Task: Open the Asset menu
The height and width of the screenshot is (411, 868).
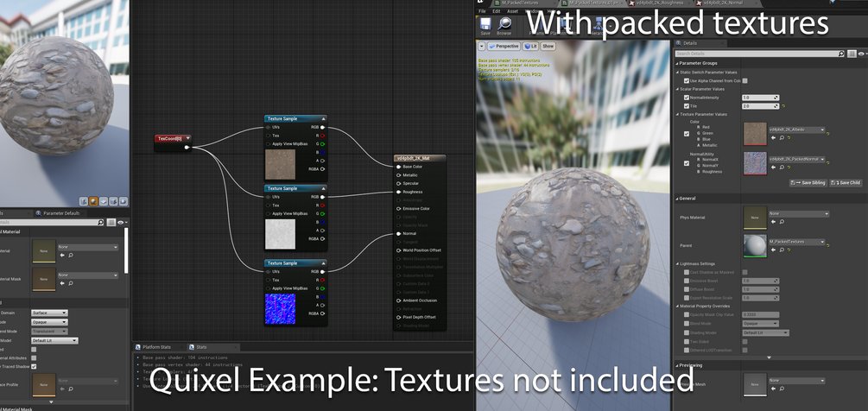Action: click(513, 11)
